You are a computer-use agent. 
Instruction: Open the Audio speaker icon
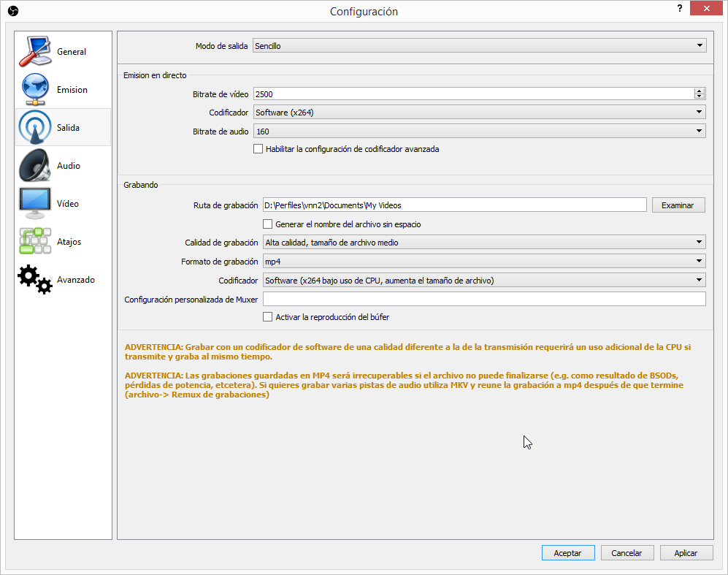(34, 166)
